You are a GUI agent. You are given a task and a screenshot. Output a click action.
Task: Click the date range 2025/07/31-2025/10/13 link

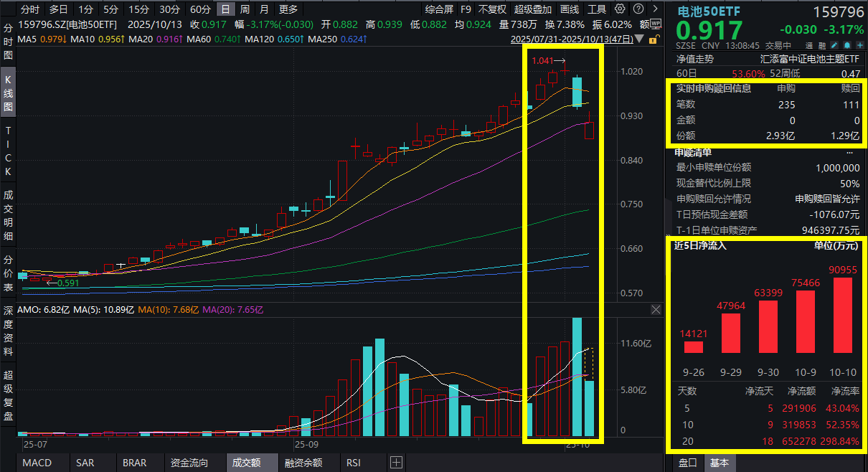click(571, 39)
